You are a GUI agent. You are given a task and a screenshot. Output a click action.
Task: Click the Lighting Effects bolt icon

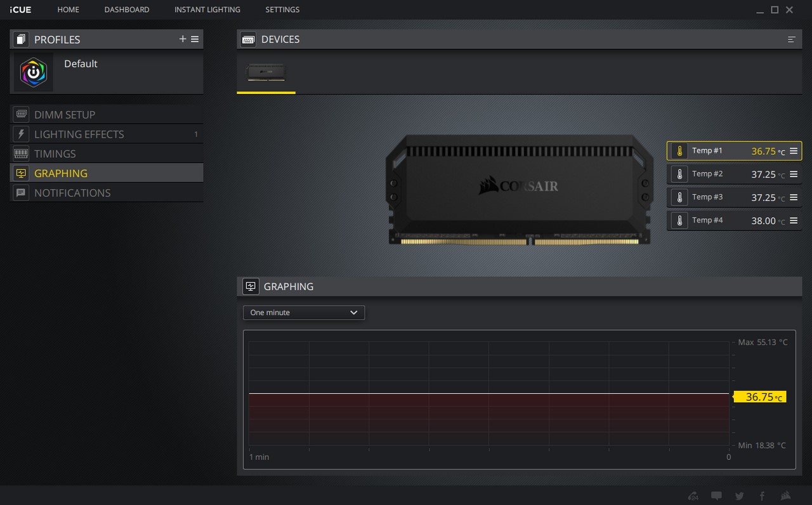[x=21, y=134]
